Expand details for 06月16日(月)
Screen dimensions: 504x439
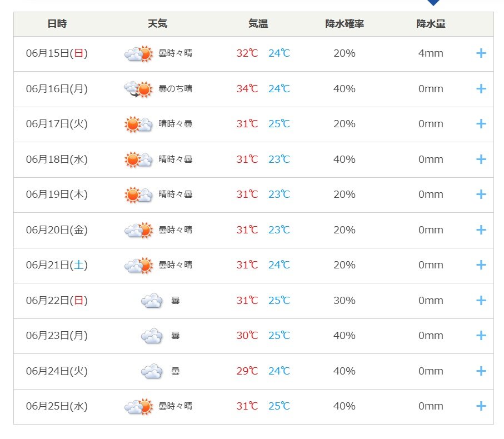481,89
